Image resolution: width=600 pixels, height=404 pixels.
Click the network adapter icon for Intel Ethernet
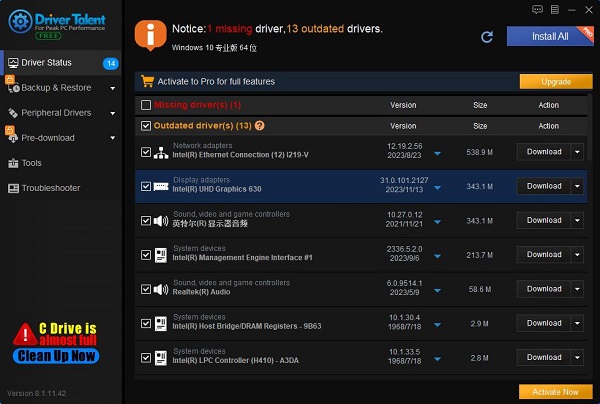click(161, 152)
